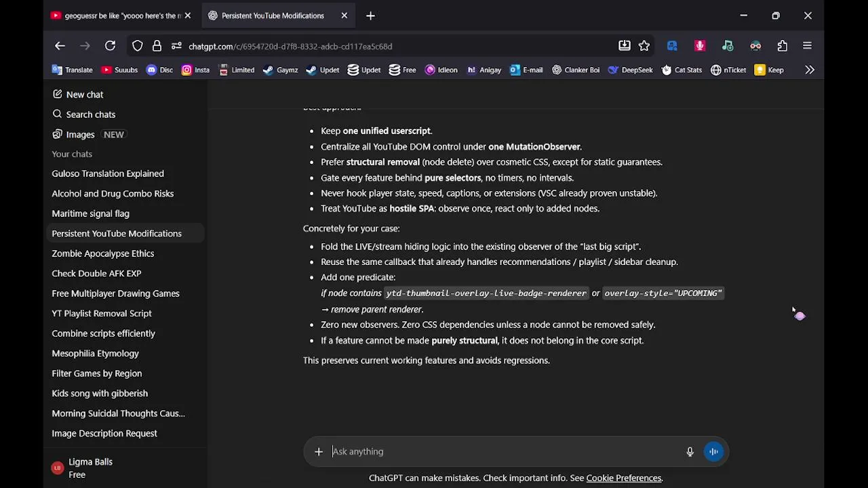The width and height of the screenshot is (868, 488).
Task: Open the Ligma Balls account menu
Action: (125, 468)
